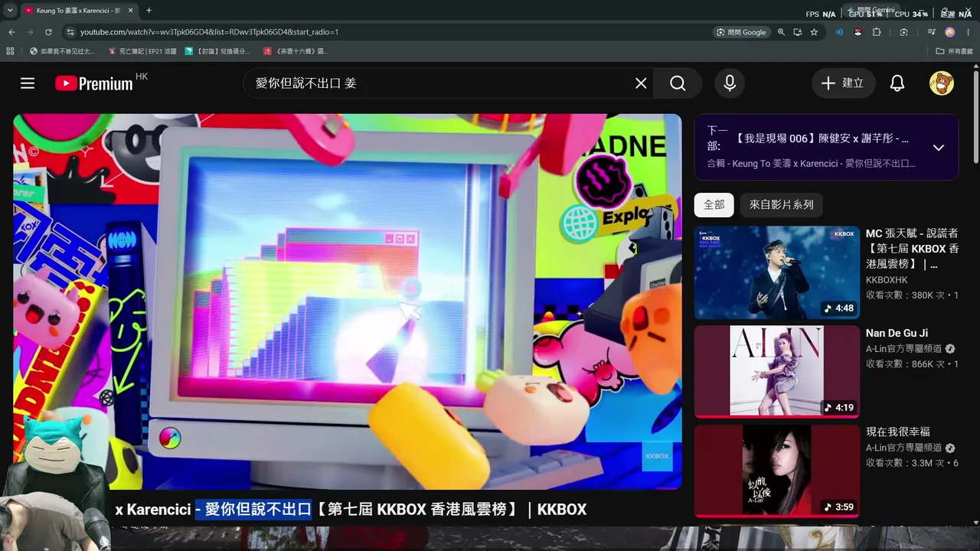
Task: Click the 問問 Gemini button
Action: 870,10
